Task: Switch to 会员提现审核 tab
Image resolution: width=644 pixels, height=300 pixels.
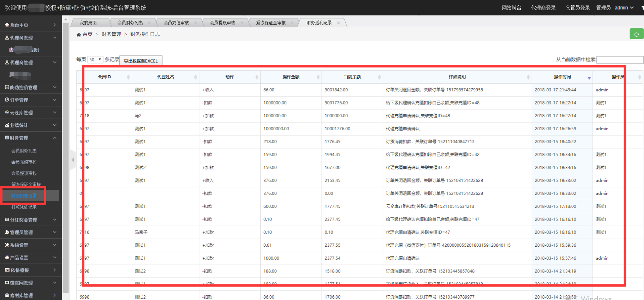Action: [x=222, y=23]
